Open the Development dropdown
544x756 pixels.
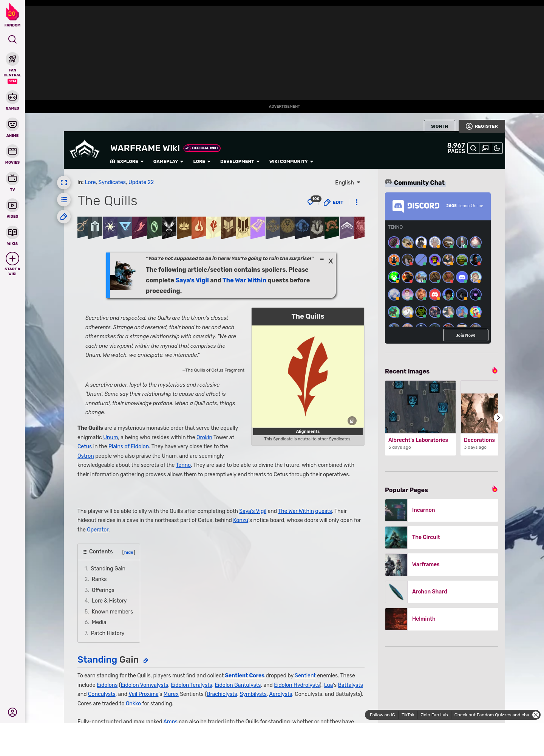click(240, 161)
